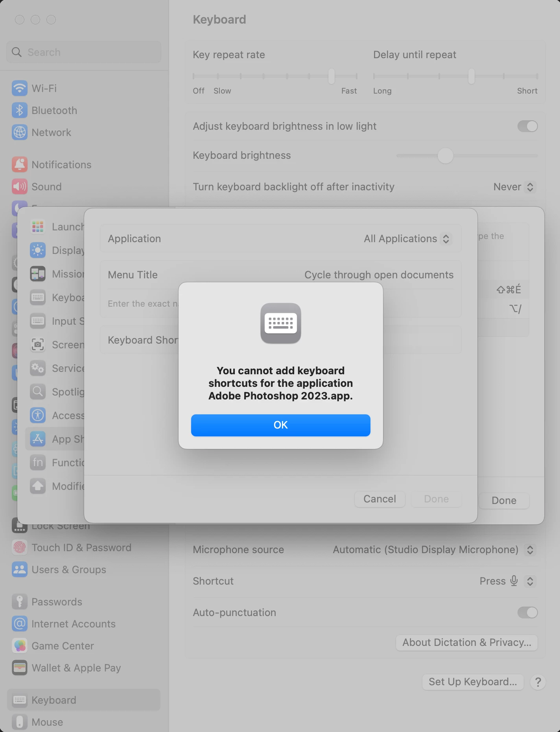Viewport: 560px width, 732px height.
Task: Select the Display brightness icon in shortcuts list
Action: [38, 250]
